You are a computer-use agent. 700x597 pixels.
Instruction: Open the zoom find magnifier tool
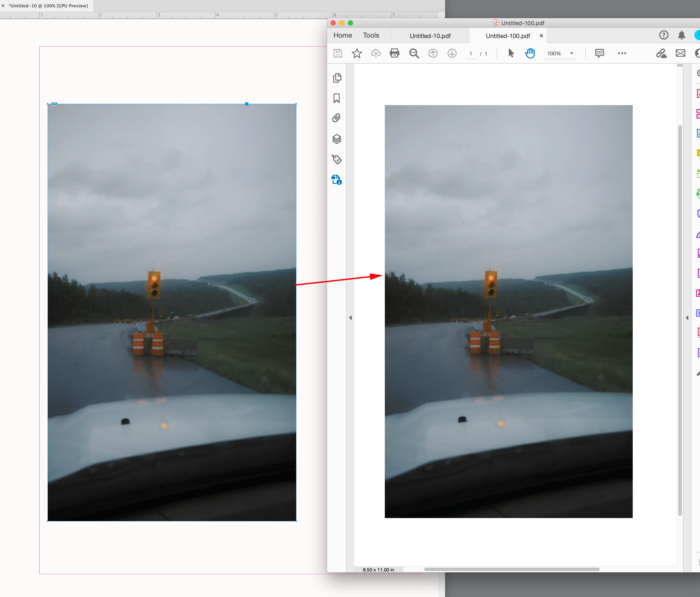(414, 53)
